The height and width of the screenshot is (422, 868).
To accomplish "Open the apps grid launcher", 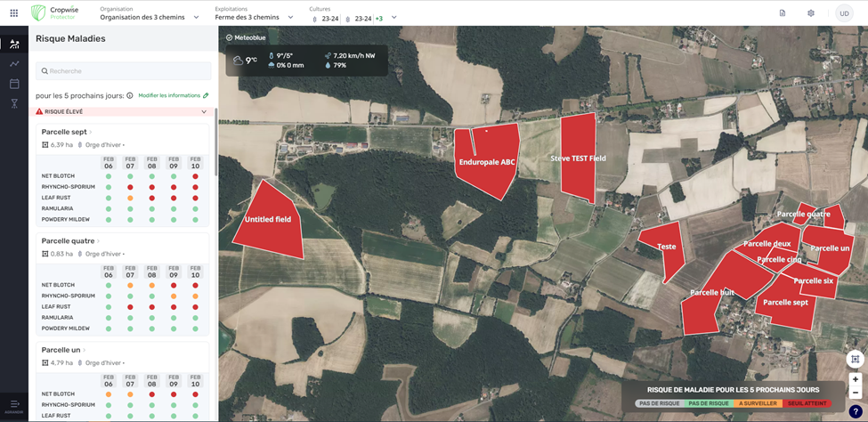I will point(13,13).
